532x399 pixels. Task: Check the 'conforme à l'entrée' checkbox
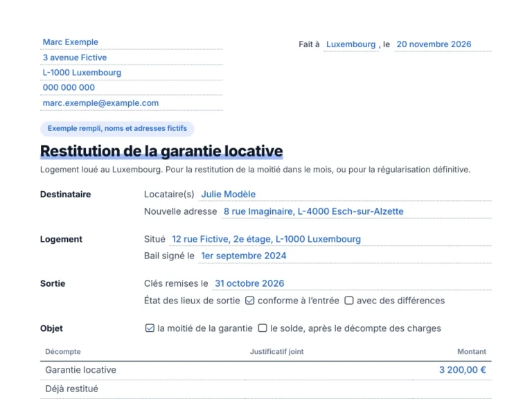(249, 301)
